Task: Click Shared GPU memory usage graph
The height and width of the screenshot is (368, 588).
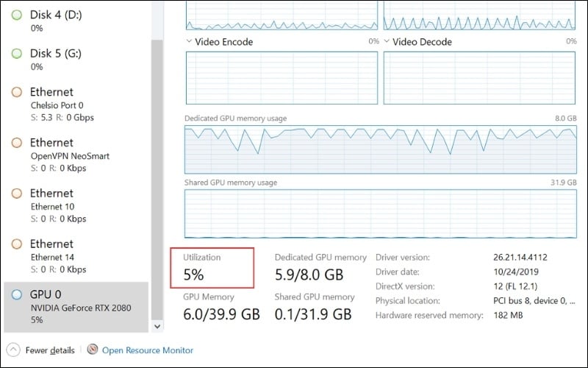Action: click(381, 213)
